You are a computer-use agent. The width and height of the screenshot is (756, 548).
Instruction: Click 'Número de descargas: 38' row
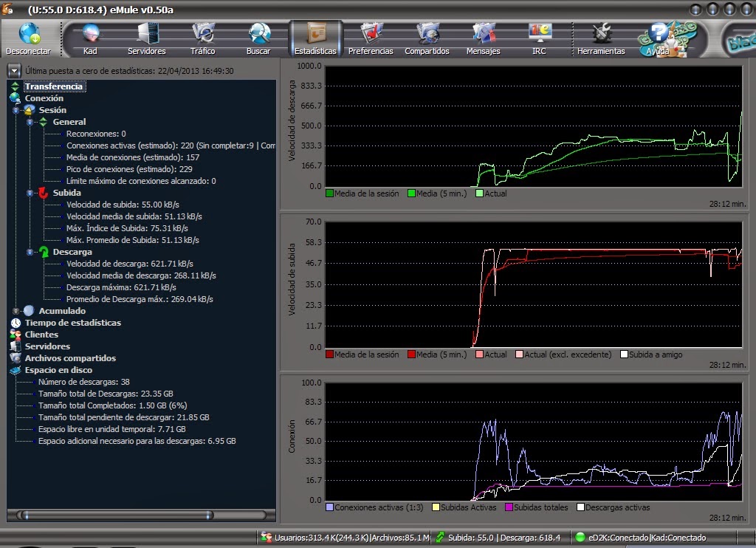pos(84,382)
